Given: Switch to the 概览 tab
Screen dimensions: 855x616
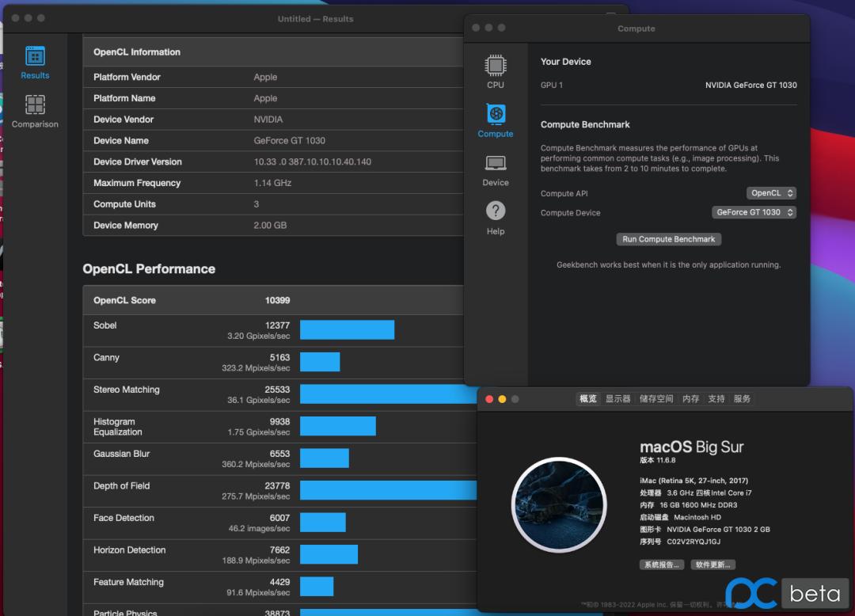Looking at the screenshot, I should pos(588,399).
